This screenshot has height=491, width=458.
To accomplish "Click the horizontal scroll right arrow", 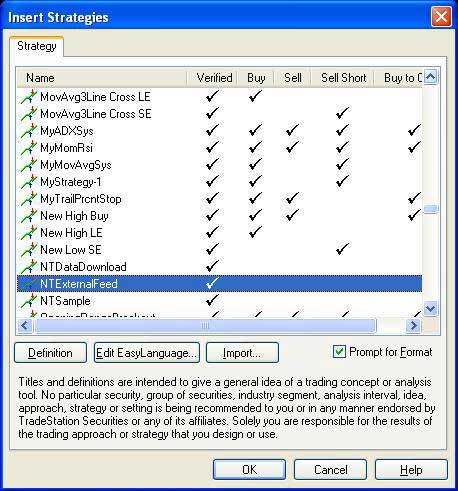I will 414,325.
